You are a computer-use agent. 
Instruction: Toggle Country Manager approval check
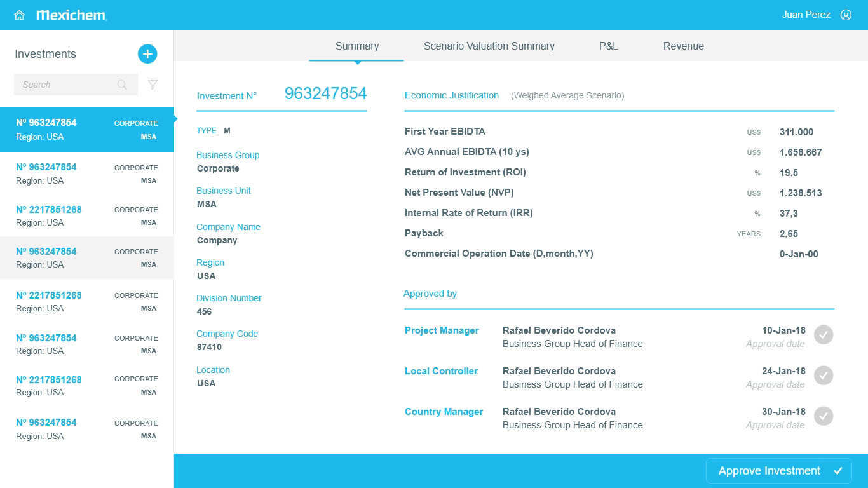pyautogui.click(x=824, y=416)
